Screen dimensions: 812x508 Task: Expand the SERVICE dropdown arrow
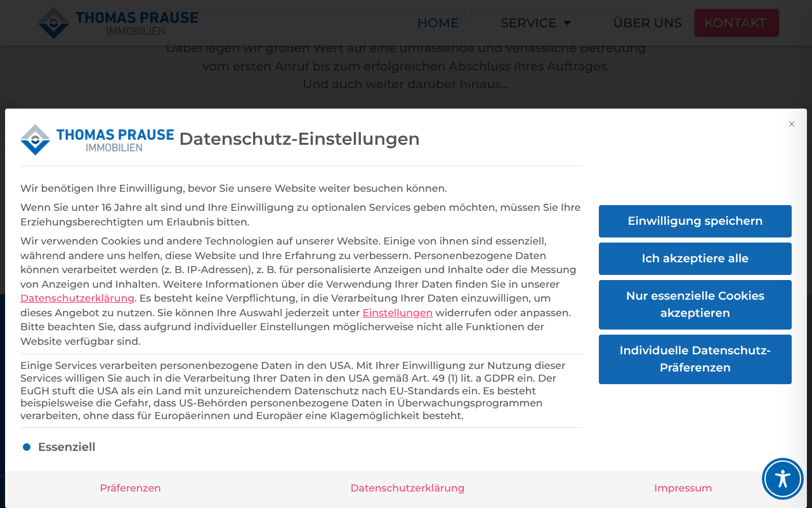[x=567, y=23]
